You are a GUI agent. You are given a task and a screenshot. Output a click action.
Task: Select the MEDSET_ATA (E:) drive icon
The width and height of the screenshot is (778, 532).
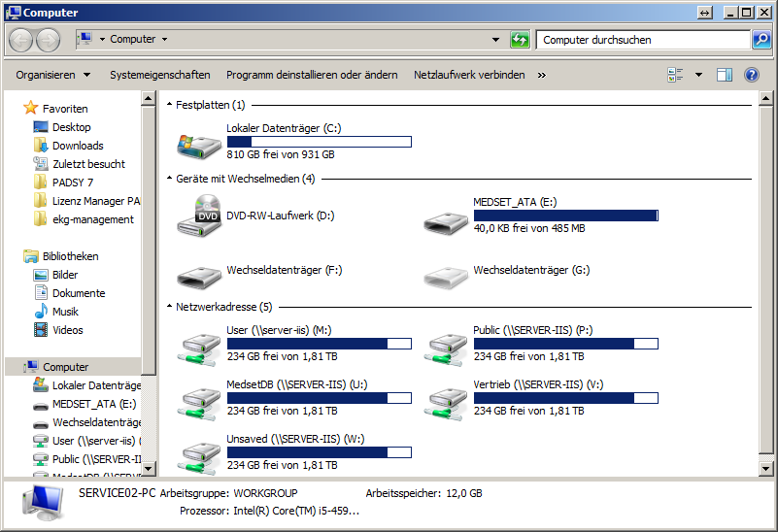pyautogui.click(x=446, y=216)
